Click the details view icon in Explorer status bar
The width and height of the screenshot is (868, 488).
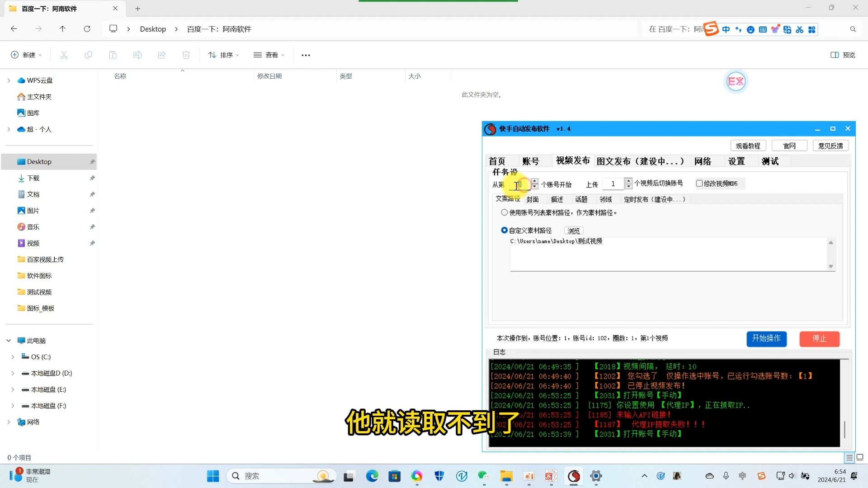tap(849, 458)
